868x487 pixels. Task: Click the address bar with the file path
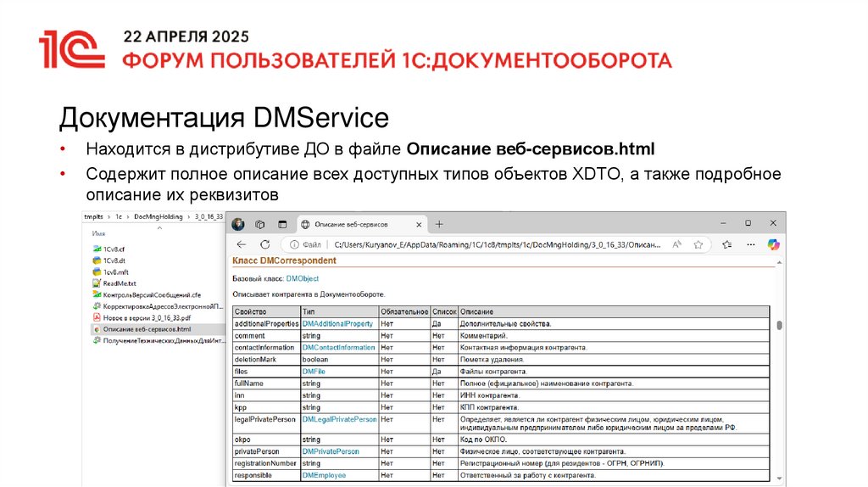497,244
